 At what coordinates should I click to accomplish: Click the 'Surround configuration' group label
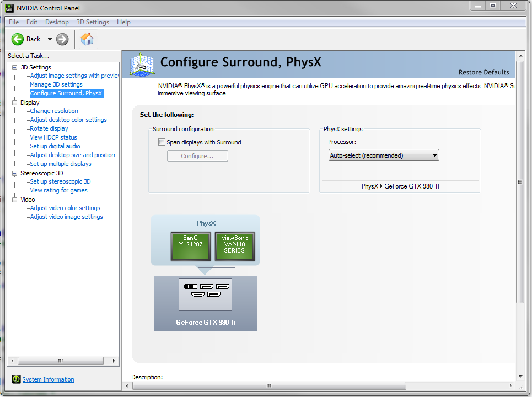pyautogui.click(x=183, y=129)
